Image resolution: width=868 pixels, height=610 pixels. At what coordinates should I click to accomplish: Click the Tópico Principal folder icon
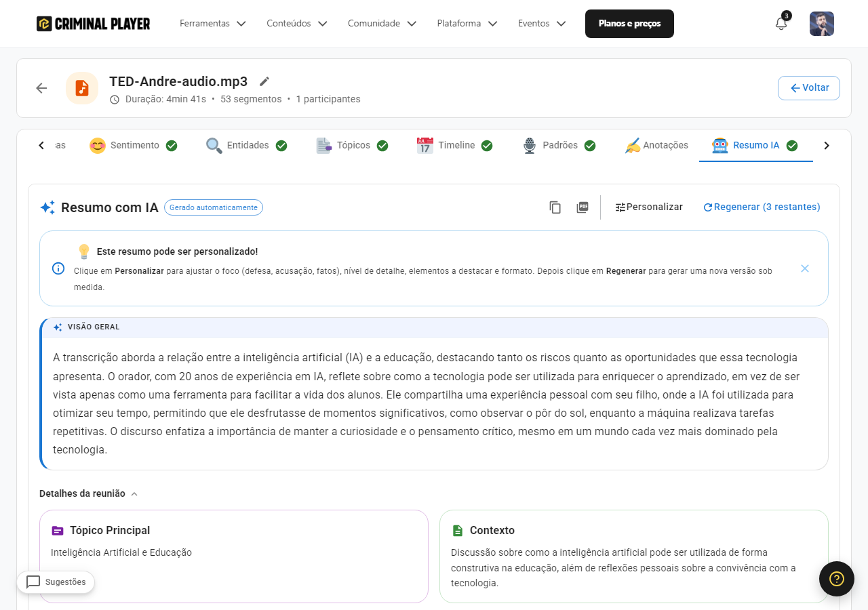[x=58, y=531]
